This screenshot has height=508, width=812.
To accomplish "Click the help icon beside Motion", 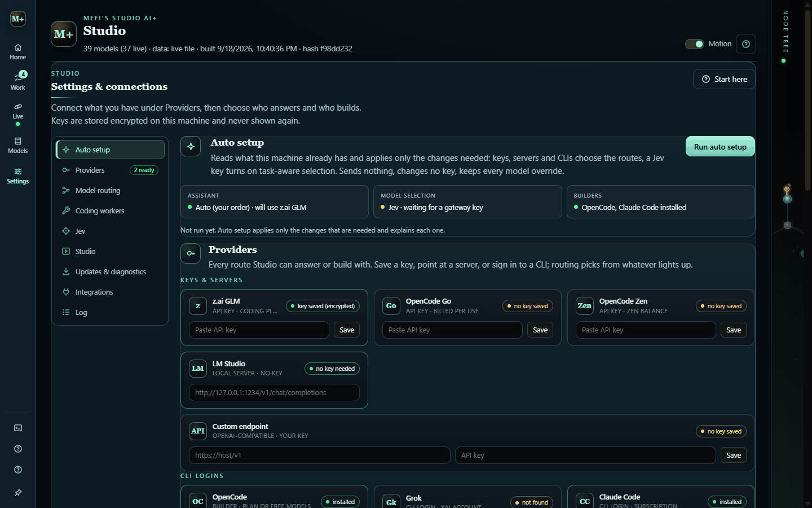I will 746,44.
